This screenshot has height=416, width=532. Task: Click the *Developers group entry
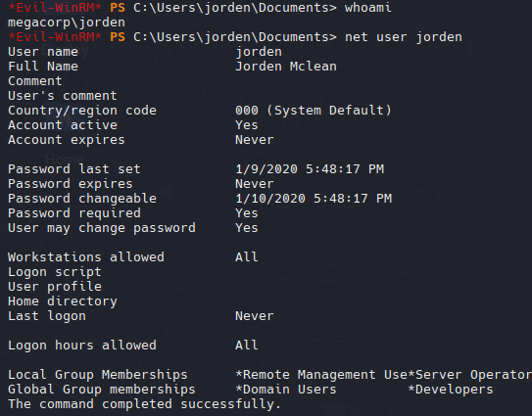pyautogui.click(x=451, y=390)
